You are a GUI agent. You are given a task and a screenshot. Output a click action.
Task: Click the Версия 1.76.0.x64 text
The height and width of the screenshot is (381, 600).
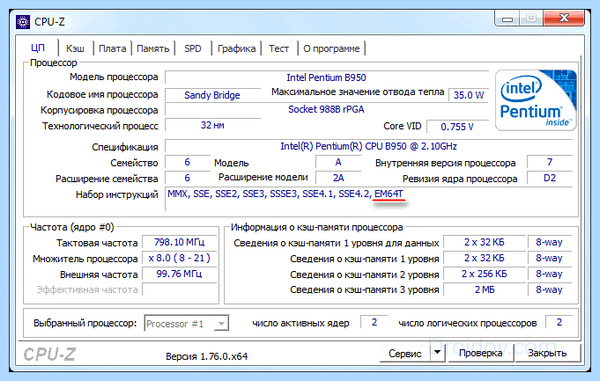tap(207, 357)
